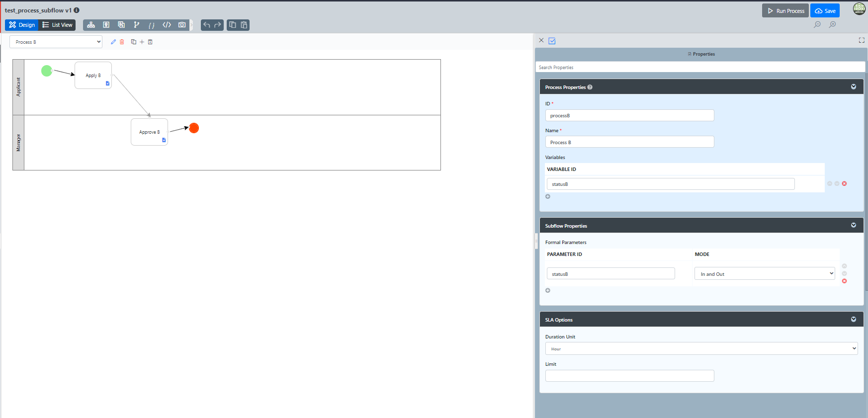
Task: Click the statusB variable ID field
Action: click(671, 184)
